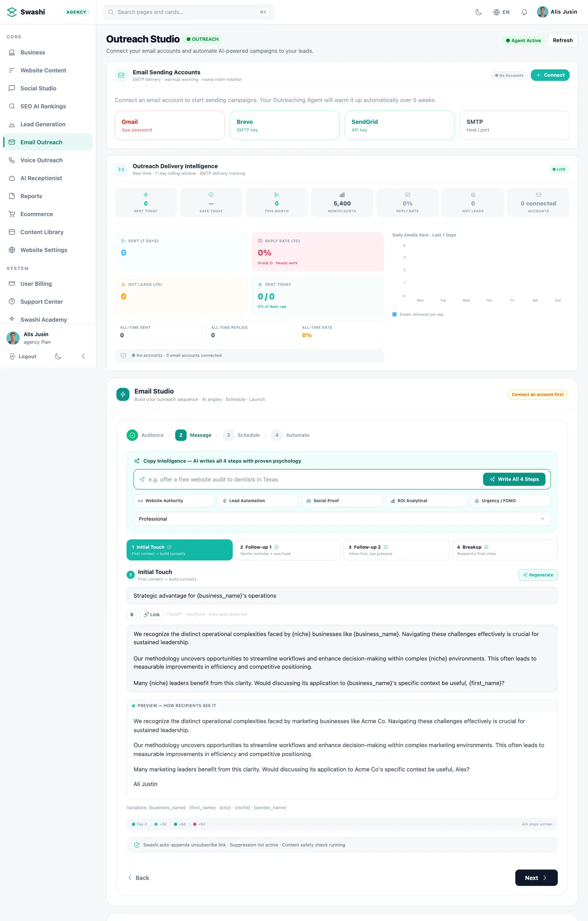Click the Lead Generation sidebar icon

coord(12,124)
